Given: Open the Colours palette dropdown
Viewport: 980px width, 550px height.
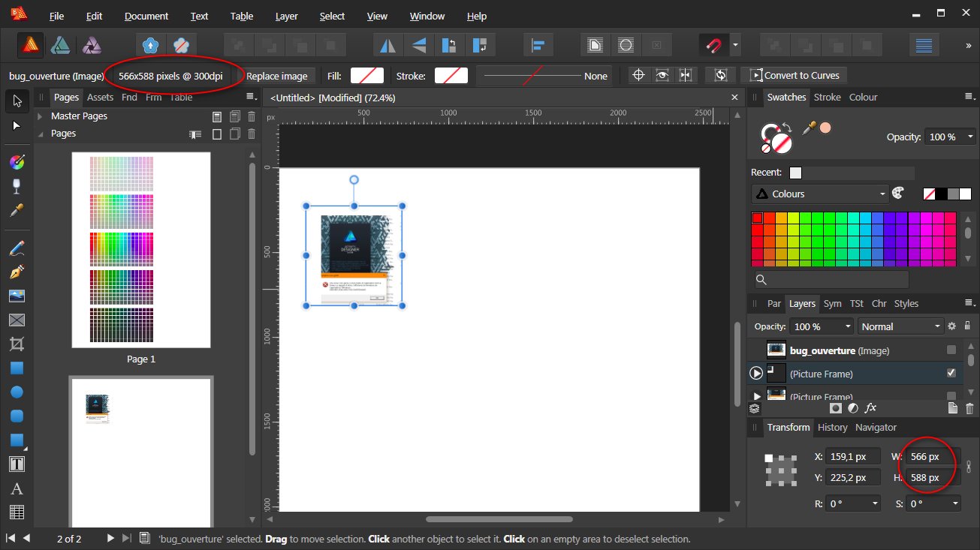Looking at the screenshot, I should 820,194.
